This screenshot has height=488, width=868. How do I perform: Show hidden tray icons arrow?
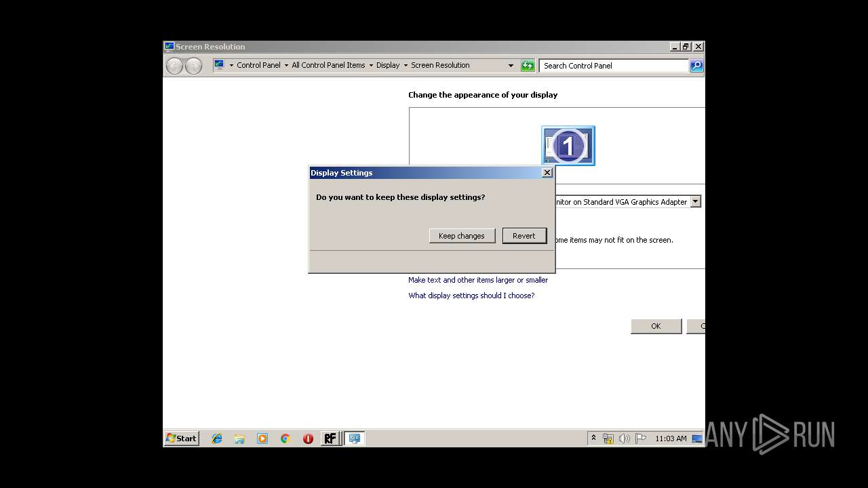click(x=593, y=439)
